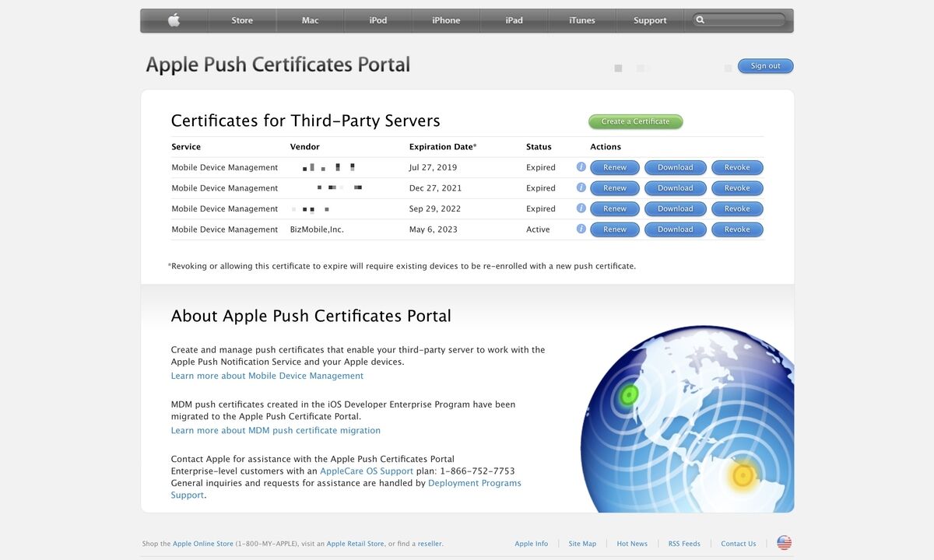
Task: Revoke the certificate expiring Sep 29, 2022
Action: pos(737,208)
